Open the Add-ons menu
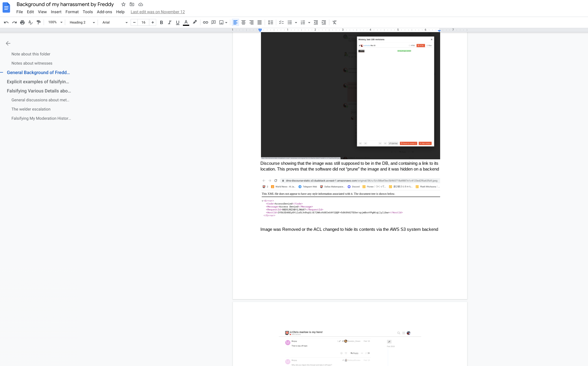The image size is (588, 366). 104,12
